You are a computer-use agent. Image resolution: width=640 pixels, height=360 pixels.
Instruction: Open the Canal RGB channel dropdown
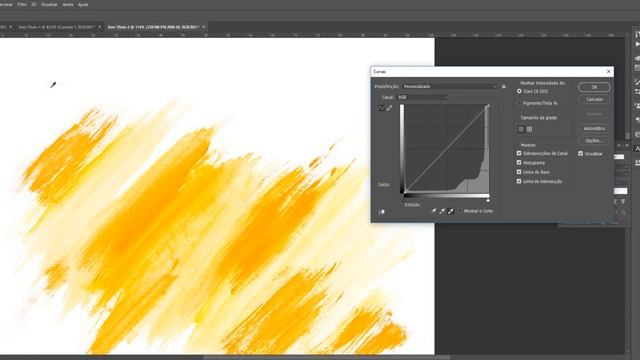coord(422,98)
